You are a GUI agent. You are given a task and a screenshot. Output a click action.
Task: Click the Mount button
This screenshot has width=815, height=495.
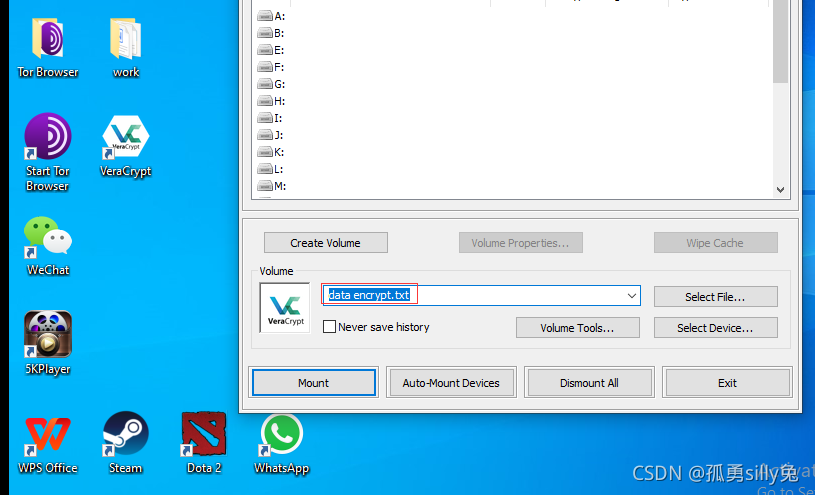[x=313, y=383]
